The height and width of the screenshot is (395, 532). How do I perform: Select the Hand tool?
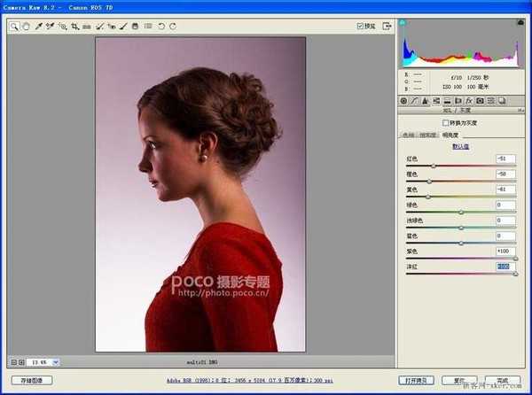pos(26,27)
